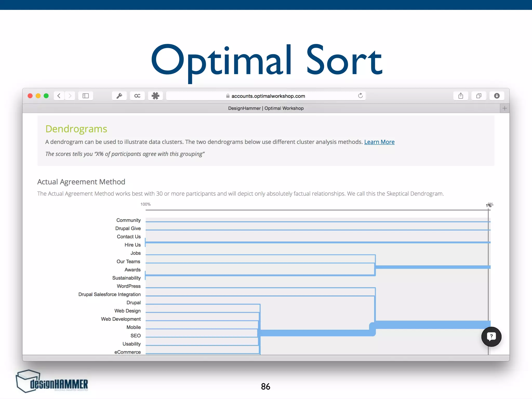Follow the Learn More link
The width and height of the screenshot is (532, 399).
(x=379, y=142)
